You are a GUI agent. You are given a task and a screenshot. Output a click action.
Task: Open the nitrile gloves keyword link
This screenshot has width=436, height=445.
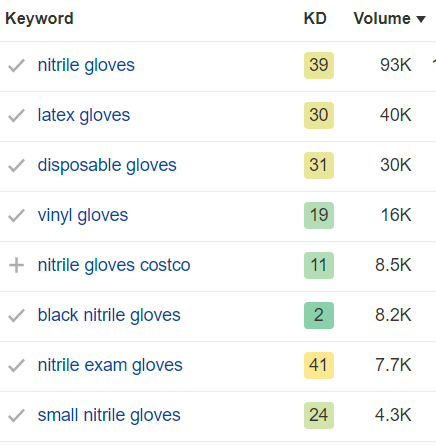[x=86, y=65]
